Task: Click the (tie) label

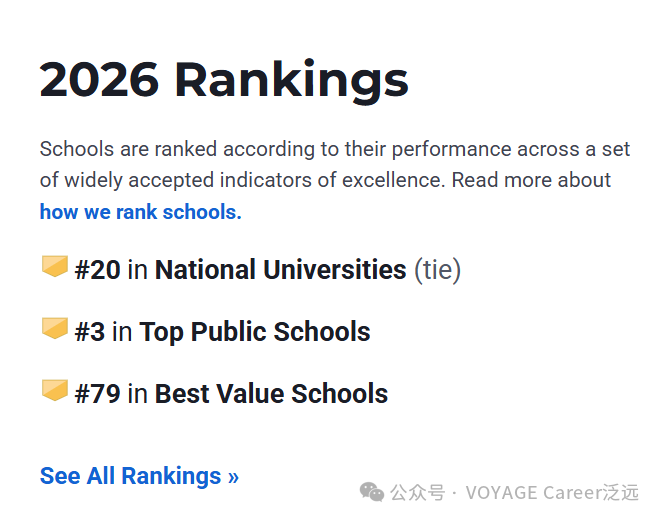Action: 437,269
